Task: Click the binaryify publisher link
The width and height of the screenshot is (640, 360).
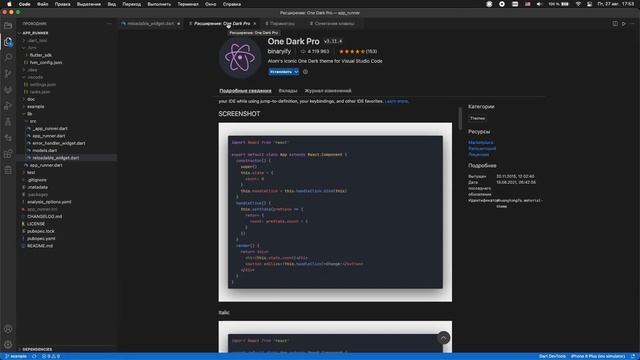Action: [x=279, y=51]
